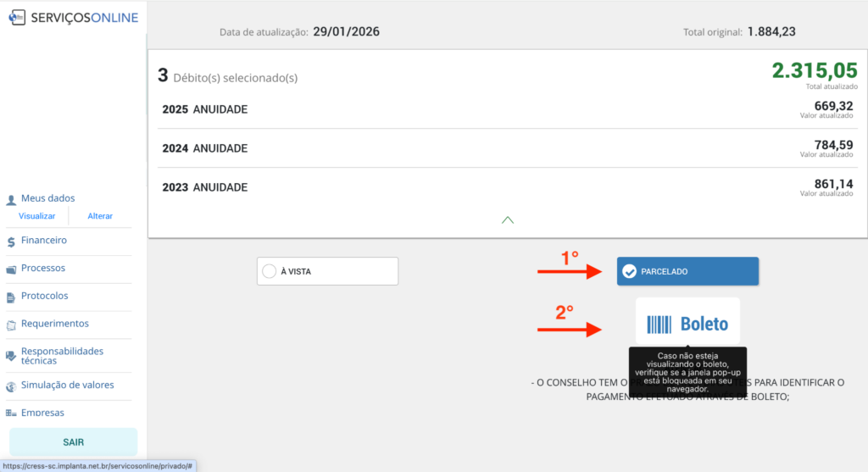Click the 2024 ANUIDADE debit row
The height and width of the screenshot is (472, 868).
click(507, 148)
